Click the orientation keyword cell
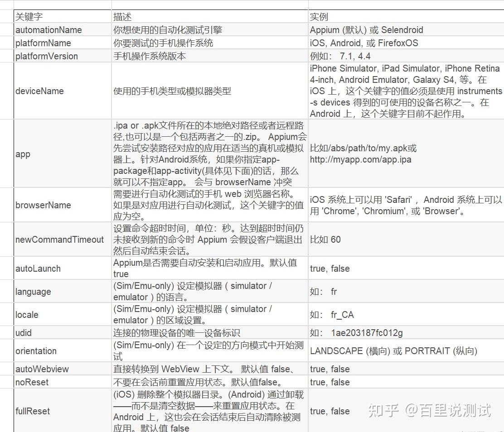 click(x=63, y=351)
